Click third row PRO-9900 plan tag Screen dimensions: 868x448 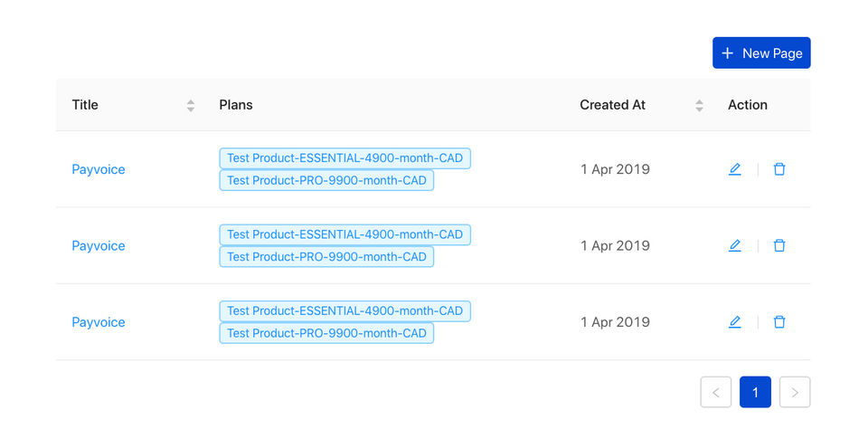[x=326, y=333]
